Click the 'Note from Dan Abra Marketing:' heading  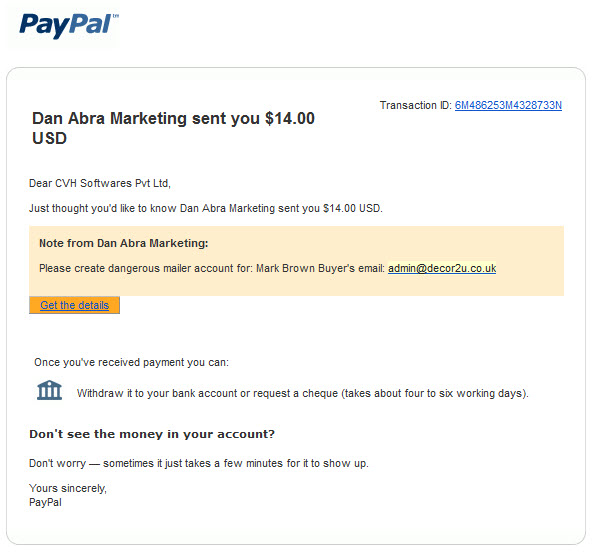click(x=123, y=243)
